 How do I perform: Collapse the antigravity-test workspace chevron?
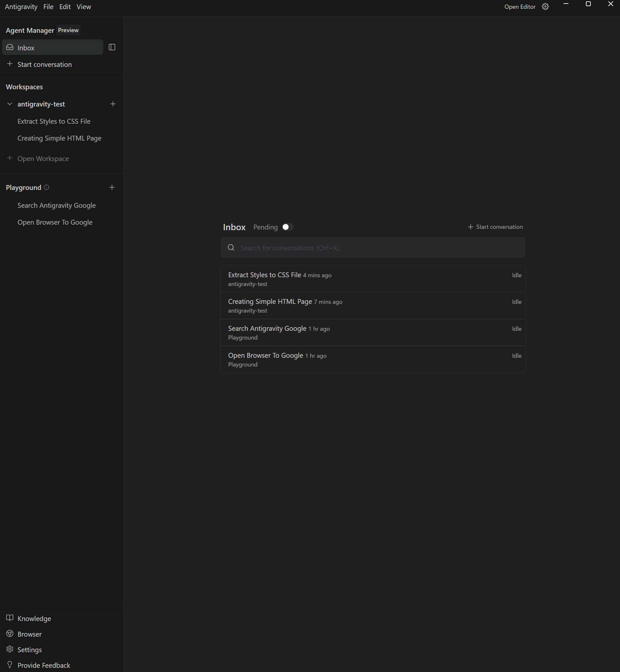click(10, 104)
